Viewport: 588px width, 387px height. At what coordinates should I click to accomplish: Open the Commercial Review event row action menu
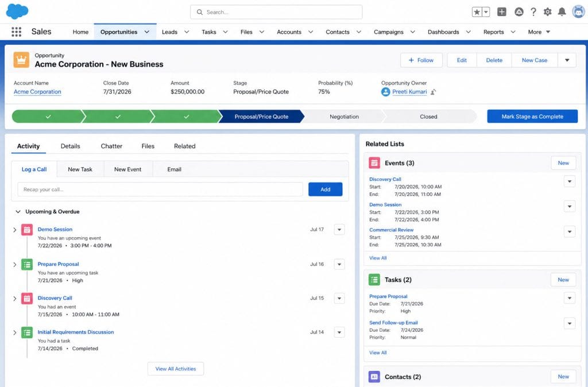[570, 232]
